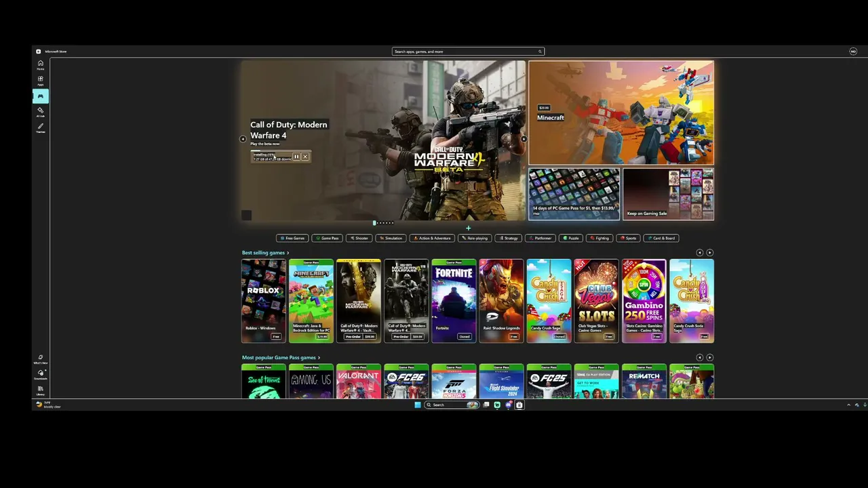This screenshot has height=488, width=868.
Task: Open the Flight Simulator 2024 card
Action: 501,382
